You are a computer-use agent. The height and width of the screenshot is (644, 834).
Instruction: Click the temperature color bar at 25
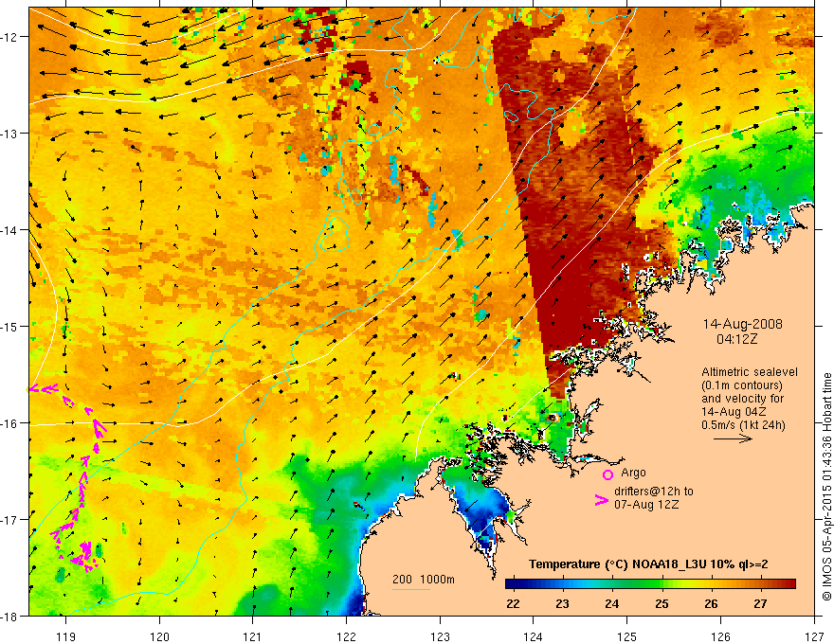[x=662, y=584]
